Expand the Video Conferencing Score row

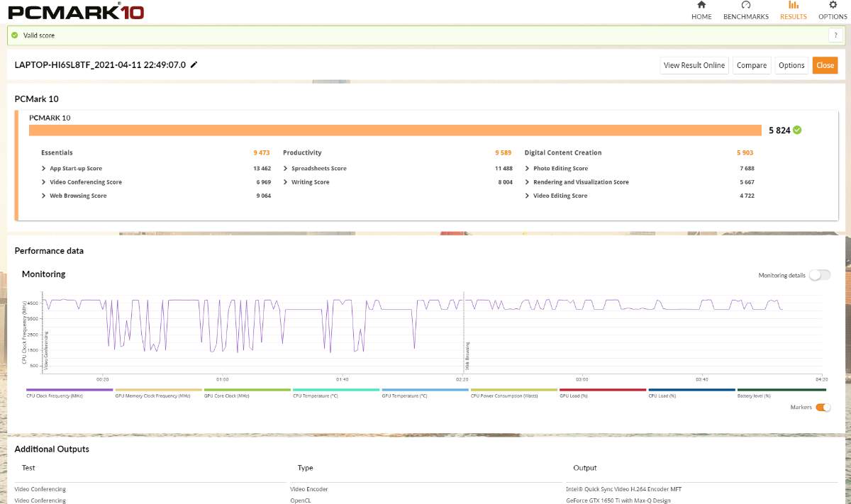[44, 182]
